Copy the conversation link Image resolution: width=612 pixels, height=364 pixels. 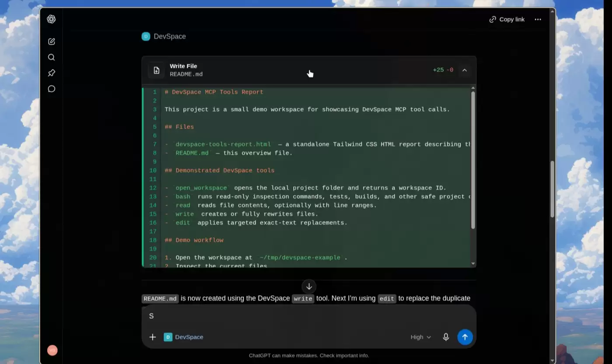click(507, 19)
